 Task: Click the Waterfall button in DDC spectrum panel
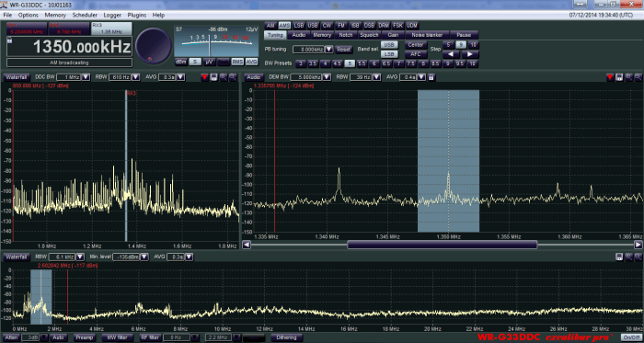[x=17, y=77]
